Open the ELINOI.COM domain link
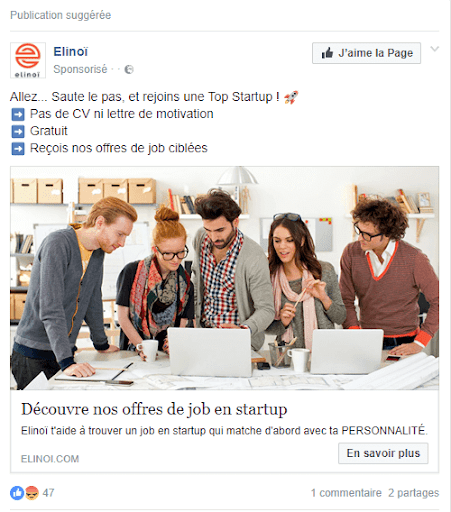 pyautogui.click(x=50, y=459)
